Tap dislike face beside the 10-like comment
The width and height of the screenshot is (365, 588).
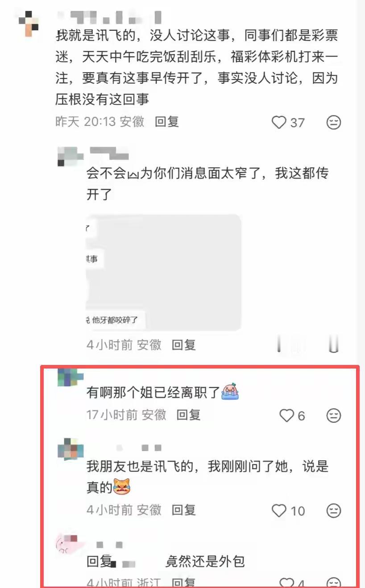(x=334, y=510)
